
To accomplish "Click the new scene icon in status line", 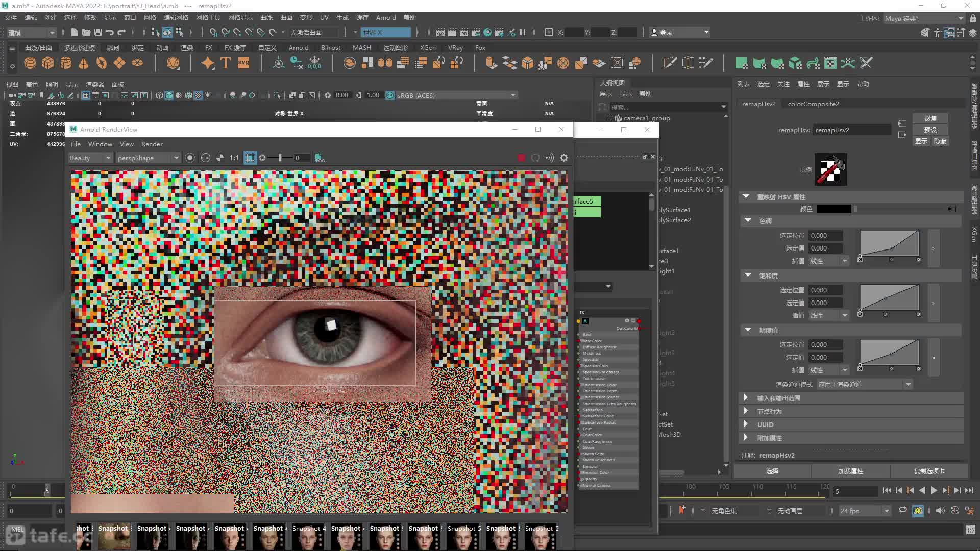I will [75, 32].
